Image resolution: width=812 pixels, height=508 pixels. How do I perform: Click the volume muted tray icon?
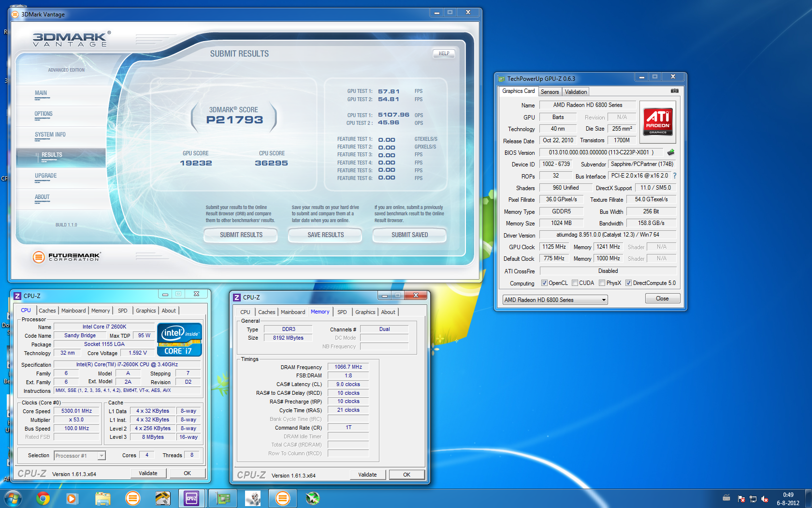(765, 499)
